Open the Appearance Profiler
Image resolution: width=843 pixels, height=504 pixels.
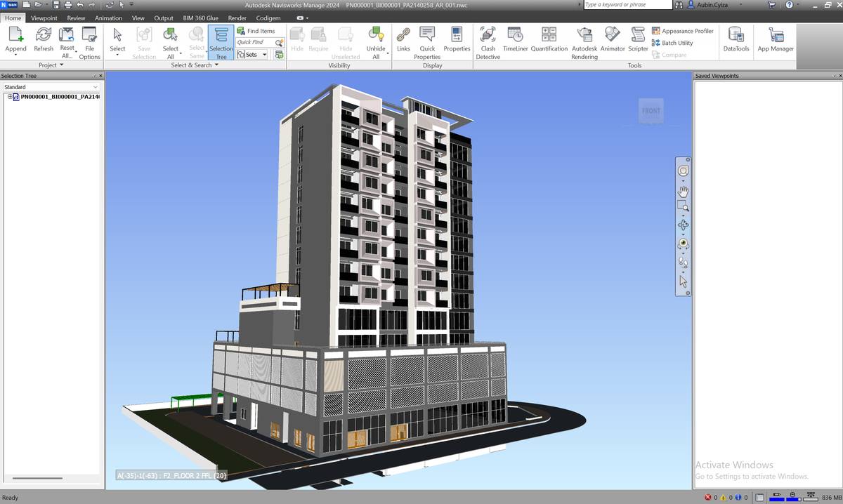(683, 31)
